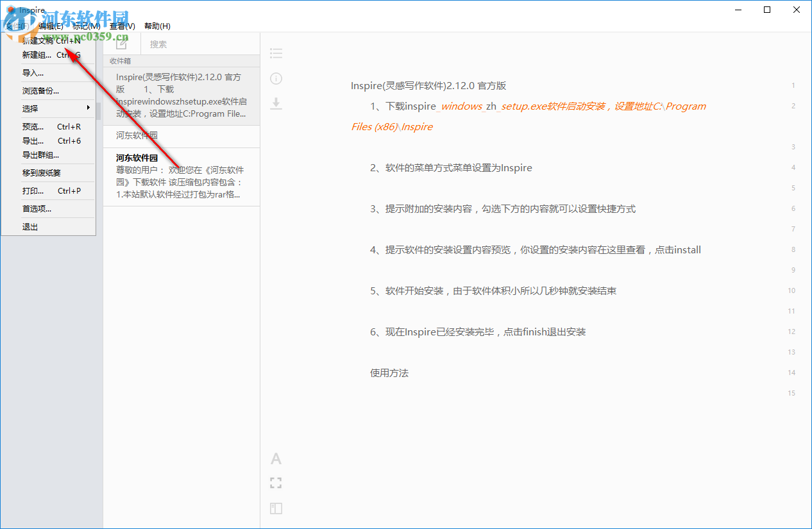The width and height of the screenshot is (812, 529).
Task: Select the bold 河东软件园 note with 尊敬的用户
Action: 182,176
